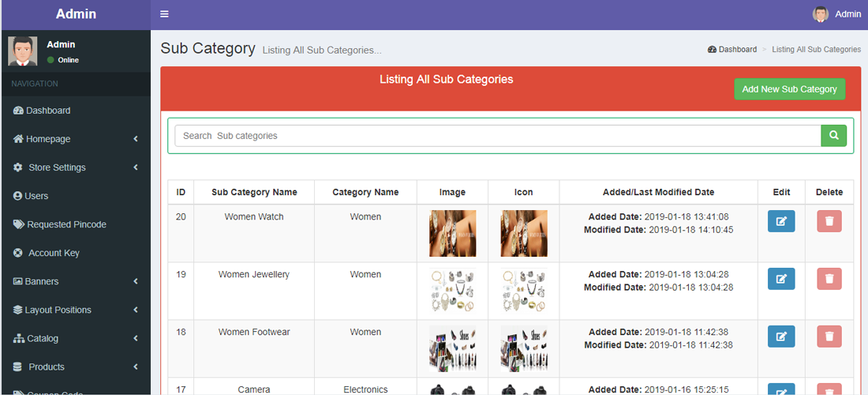
Task: Expand the Products menu chevron
Action: tap(136, 367)
